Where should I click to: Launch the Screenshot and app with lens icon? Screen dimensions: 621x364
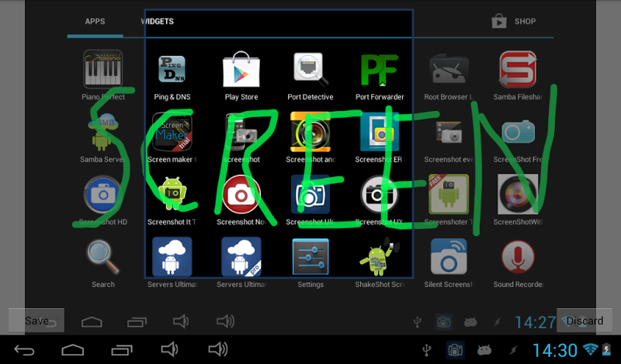click(310, 132)
